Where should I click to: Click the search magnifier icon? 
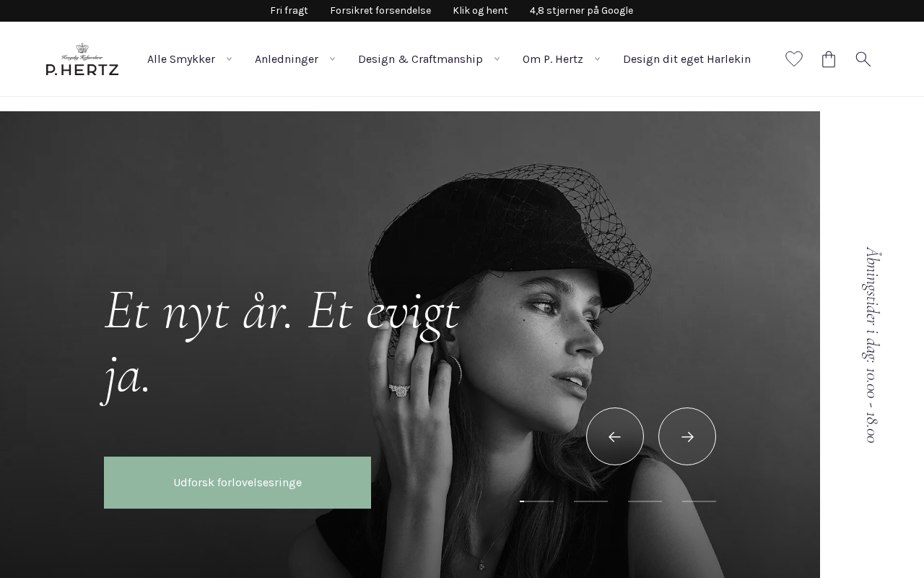point(863,59)
